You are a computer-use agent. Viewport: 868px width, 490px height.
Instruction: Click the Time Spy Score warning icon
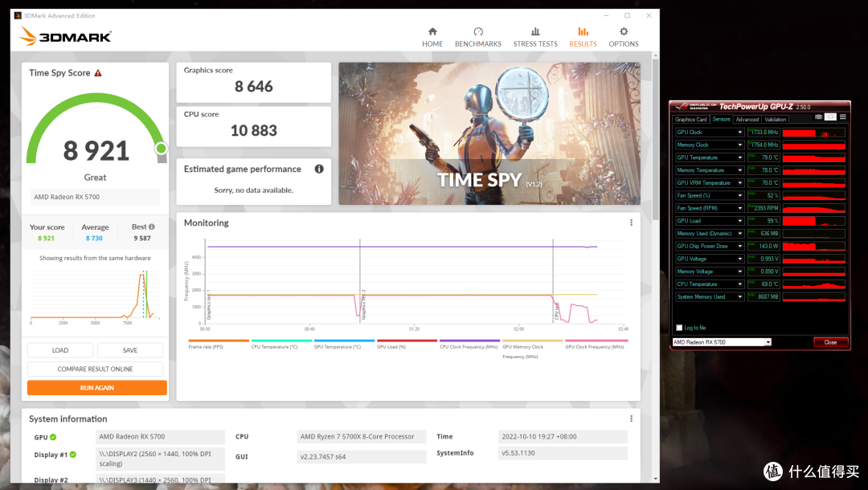tap(98, 73)
